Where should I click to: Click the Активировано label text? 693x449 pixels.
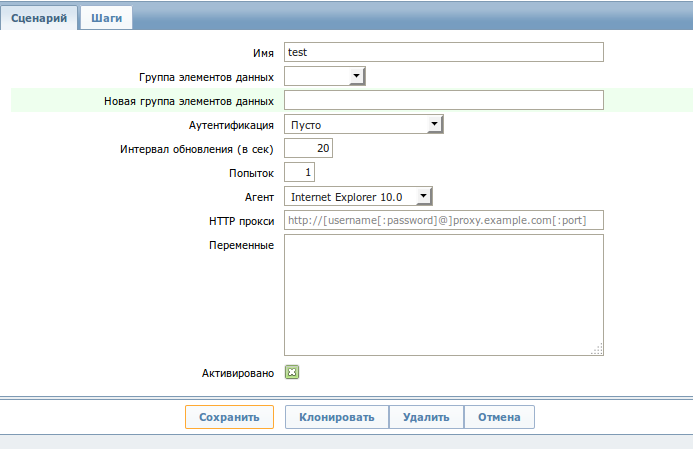point(237,373)
